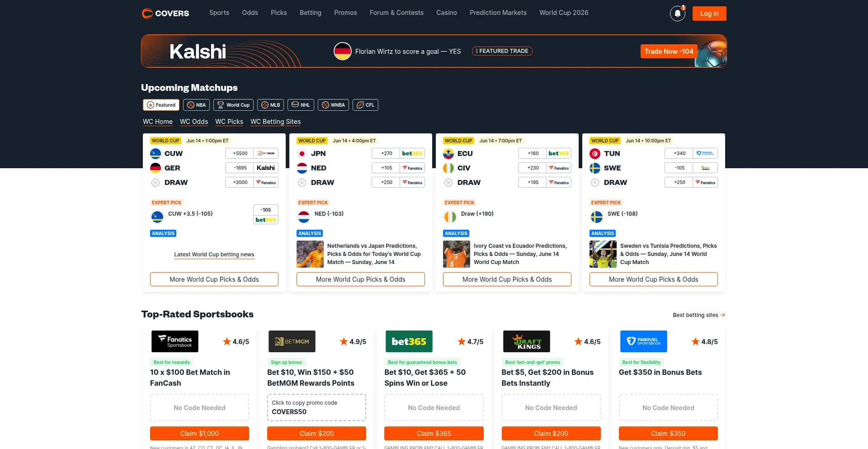Viewport: 868px width, 449px height.
Task: Click the Kalshi logo in the banner
Action: 198,52
